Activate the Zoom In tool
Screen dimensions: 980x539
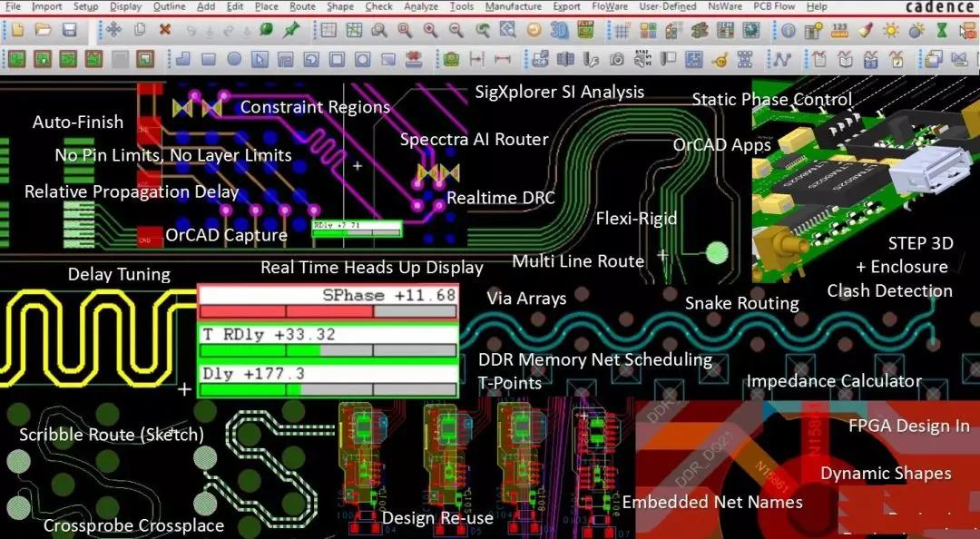(430, 33)
